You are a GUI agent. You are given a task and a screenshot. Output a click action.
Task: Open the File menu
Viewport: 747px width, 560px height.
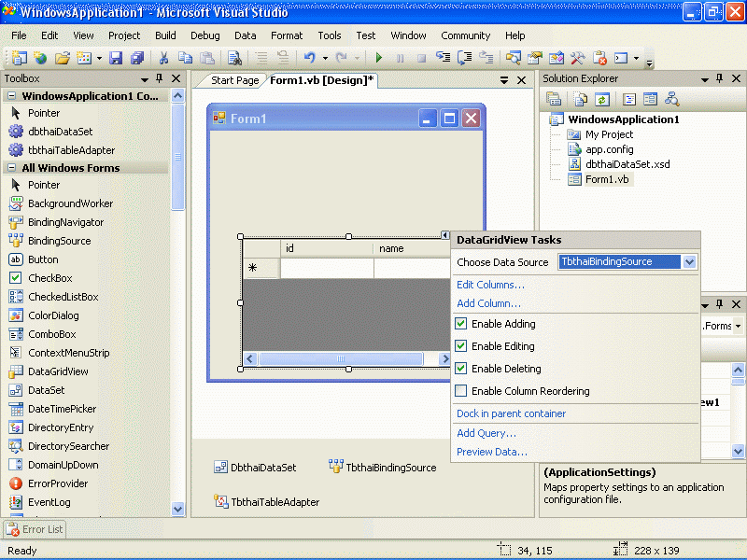pos(19,35)
